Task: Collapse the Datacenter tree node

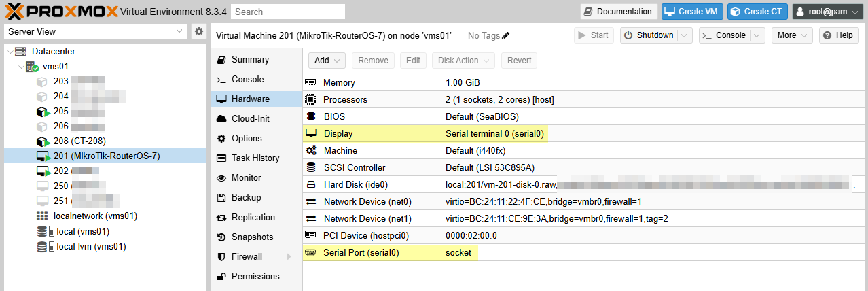Action: tap(9, 52)
